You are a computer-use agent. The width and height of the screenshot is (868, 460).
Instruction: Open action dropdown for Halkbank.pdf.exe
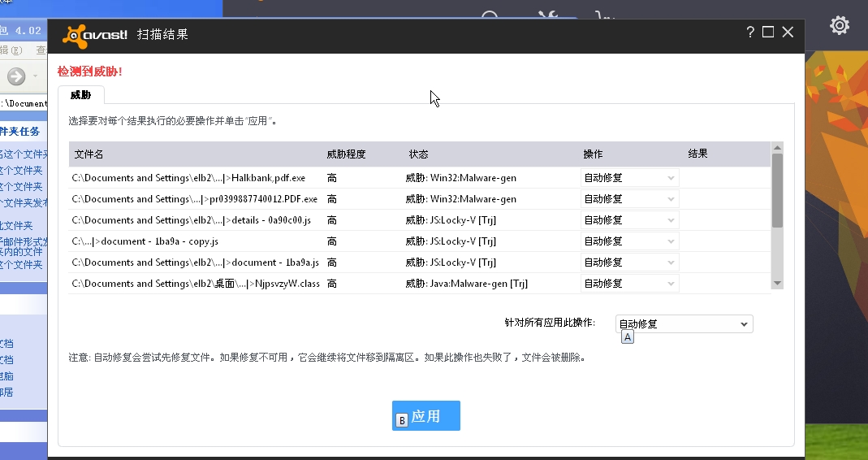coord(629,178)
